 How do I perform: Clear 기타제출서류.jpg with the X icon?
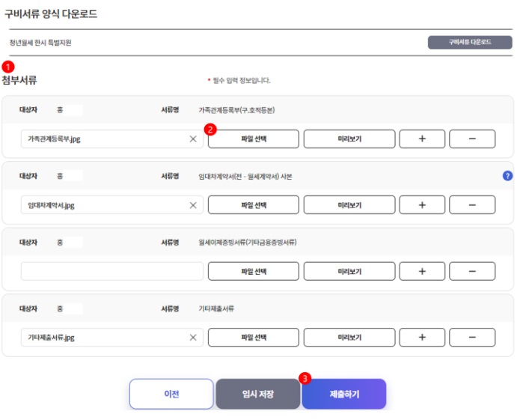click(x=193, y=338)
